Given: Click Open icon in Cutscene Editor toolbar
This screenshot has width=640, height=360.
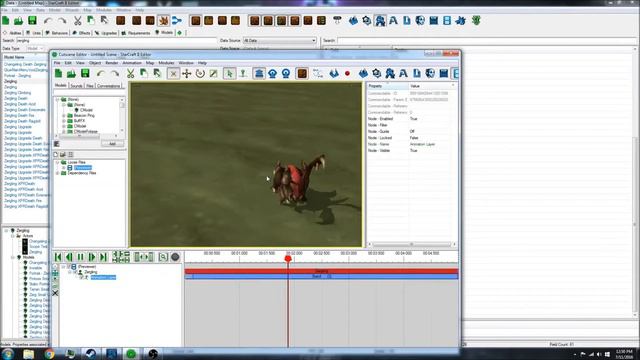Looking at the screenshot, I should pyautogui.click(x=71, y=73).
